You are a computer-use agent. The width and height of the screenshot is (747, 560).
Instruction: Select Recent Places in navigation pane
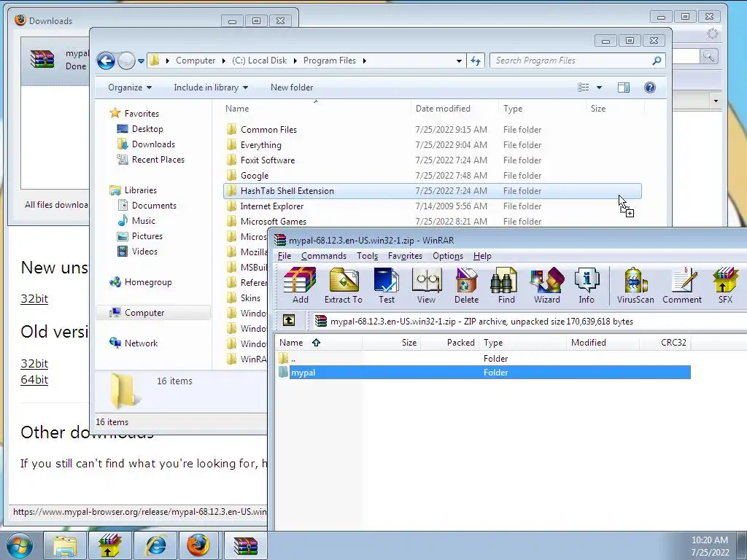coord(158,160)
